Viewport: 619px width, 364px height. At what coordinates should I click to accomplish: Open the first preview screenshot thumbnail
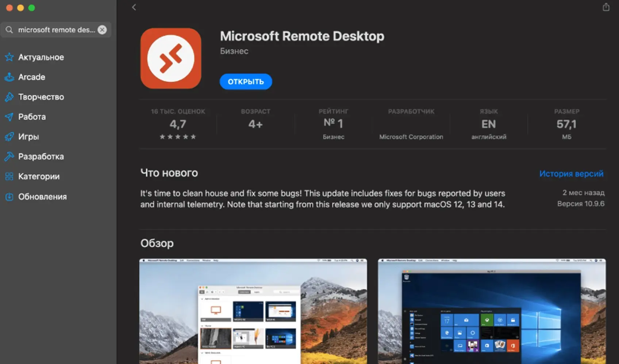click(x=253, y=311)
